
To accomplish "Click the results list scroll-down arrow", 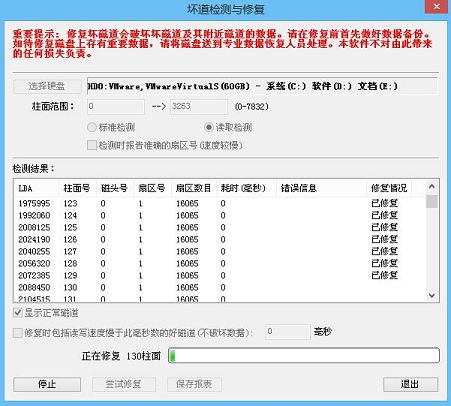I will (432, 295).
